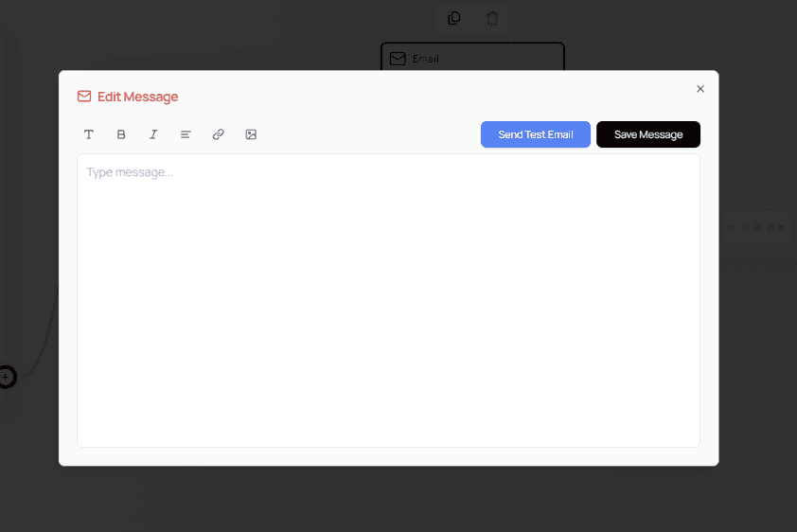This screenshot has width=797, height=532.
Task: Select the text style (T) tool
Action: tap(88, 134)
